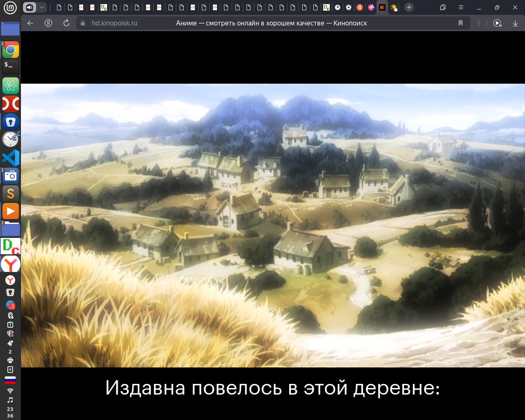The height and width of the screenshot is (420, 525).
Task: Open the browser downloads panel
Action: (515, 23)
